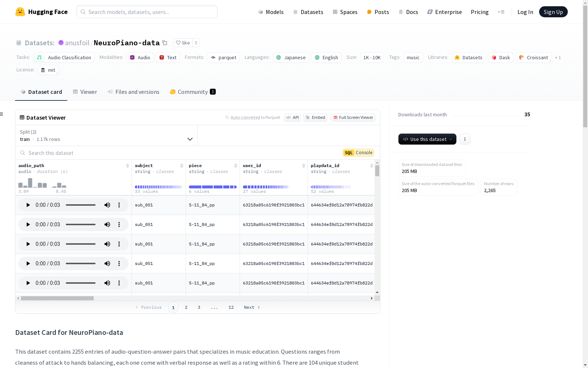
Task: Seek in the first row's audio progress bar
Action: [x=81, y=205]
